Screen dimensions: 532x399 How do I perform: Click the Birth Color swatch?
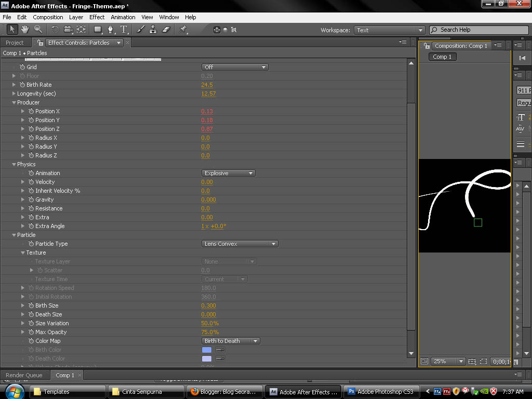point(207,350)
